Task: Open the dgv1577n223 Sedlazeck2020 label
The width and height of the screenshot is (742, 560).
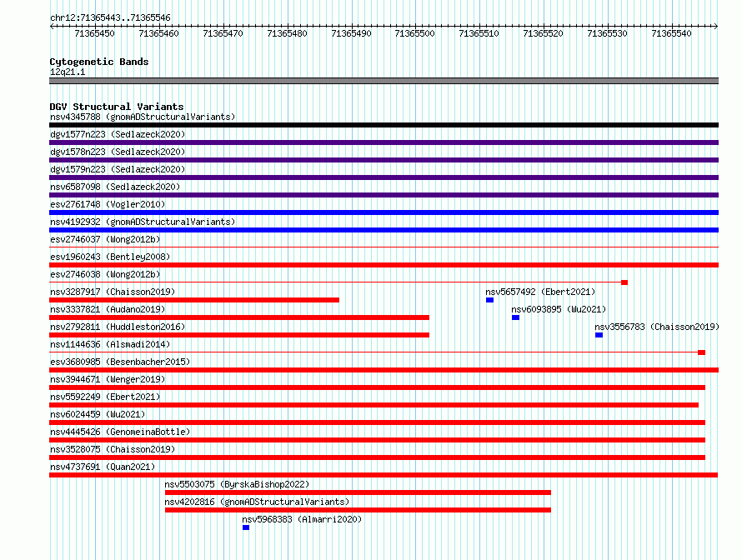Action: point(118,134)
